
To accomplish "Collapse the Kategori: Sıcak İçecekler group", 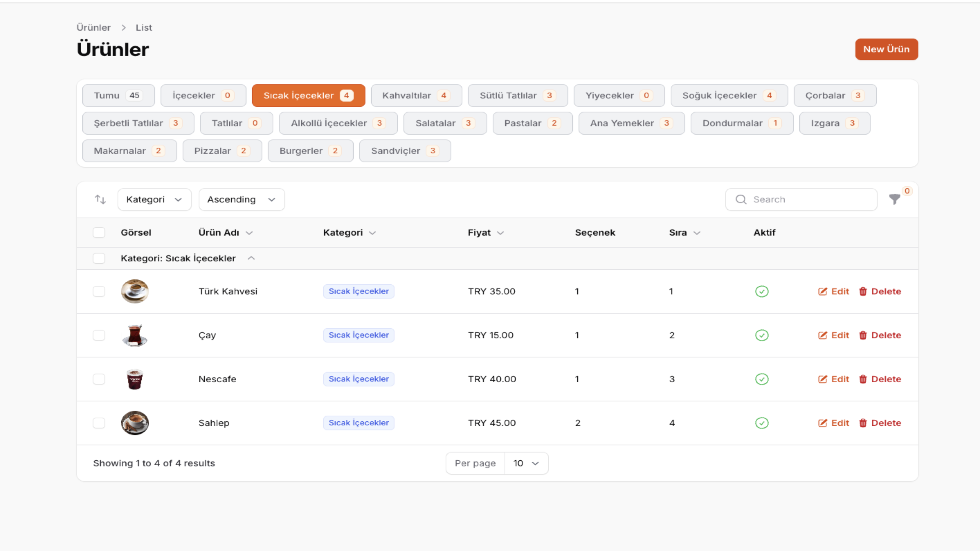I will coord(251,258).
